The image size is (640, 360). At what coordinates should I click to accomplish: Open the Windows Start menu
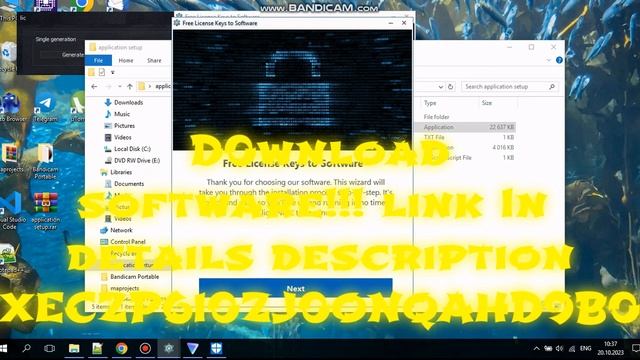click(4, 349)
